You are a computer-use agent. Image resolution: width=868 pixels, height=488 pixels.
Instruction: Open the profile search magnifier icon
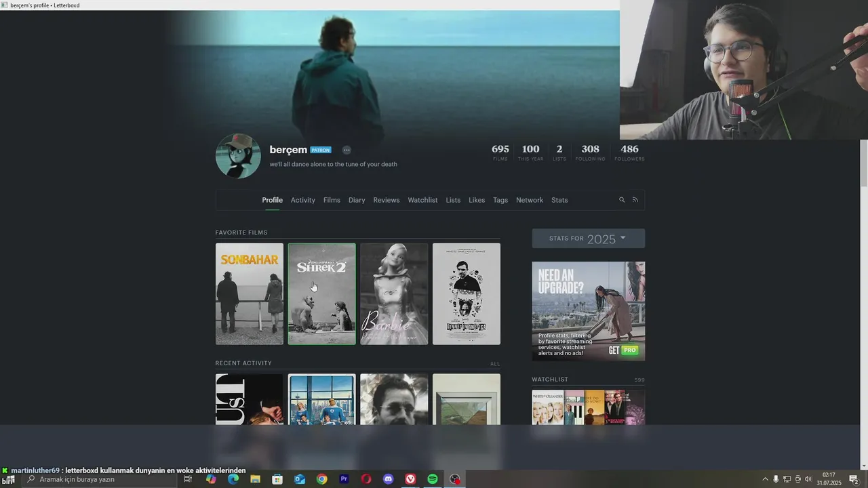(x=622, y=200)
